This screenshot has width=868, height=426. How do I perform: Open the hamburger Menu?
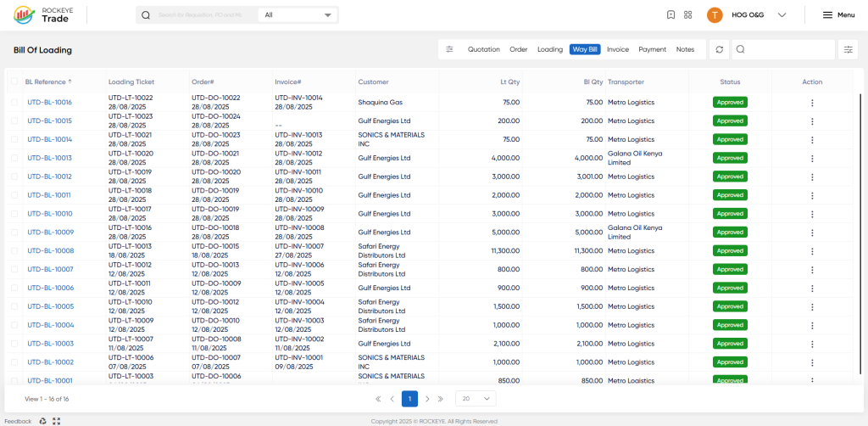[838, 15]
